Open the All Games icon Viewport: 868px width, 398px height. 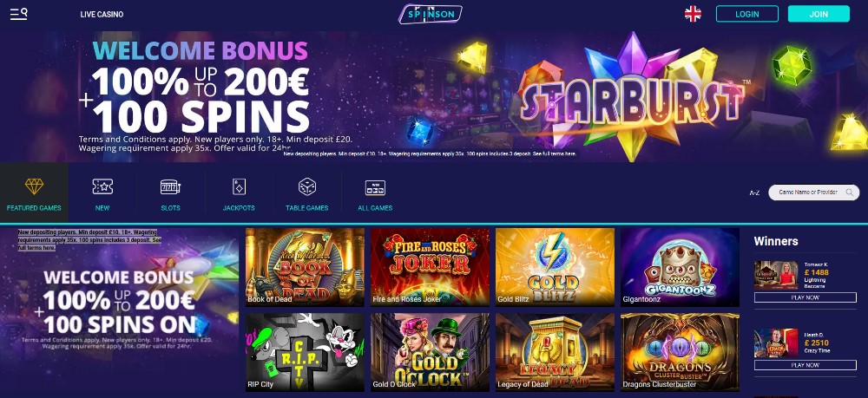click(x=375, y=188)
